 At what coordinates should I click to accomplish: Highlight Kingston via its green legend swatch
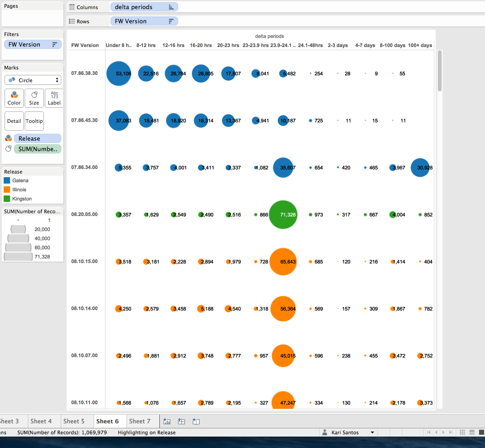point(7,199)
